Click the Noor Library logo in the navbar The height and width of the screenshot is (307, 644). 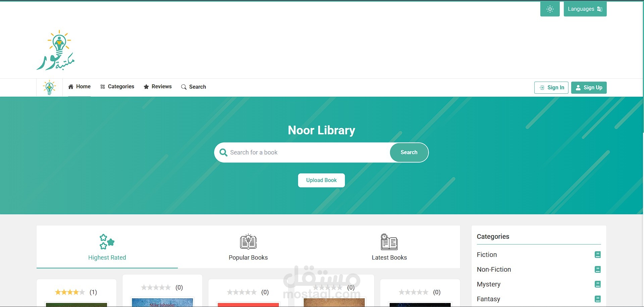pyautogui.click(x=49, y=87)
